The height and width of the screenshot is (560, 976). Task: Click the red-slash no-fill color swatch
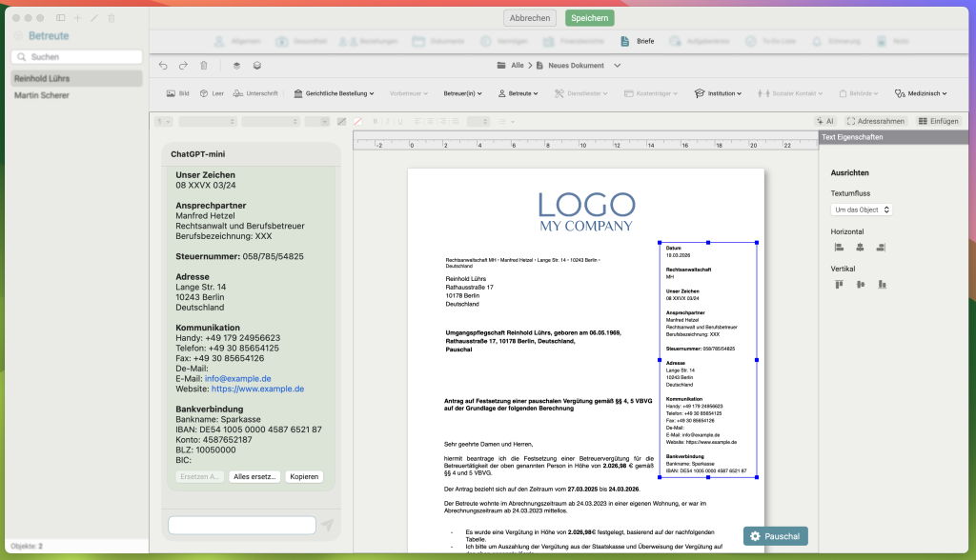(x=358, y=121)
